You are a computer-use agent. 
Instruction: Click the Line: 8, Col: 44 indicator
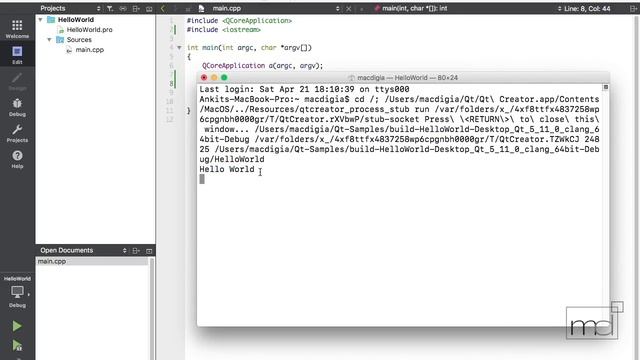click(587, 8)
